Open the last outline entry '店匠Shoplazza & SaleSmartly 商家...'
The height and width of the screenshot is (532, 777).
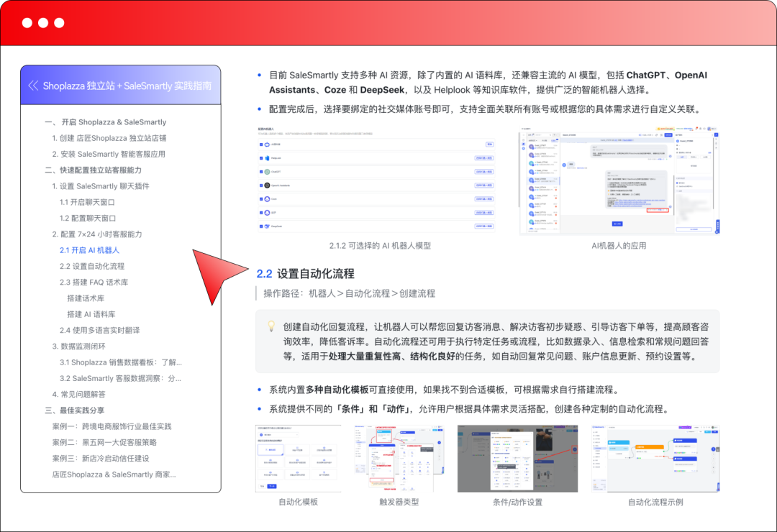(x=114, y=474)
